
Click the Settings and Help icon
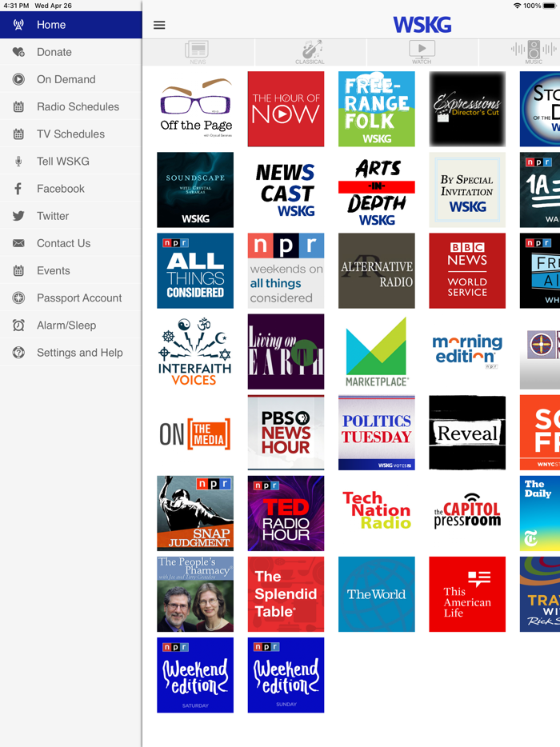(18, 353)
